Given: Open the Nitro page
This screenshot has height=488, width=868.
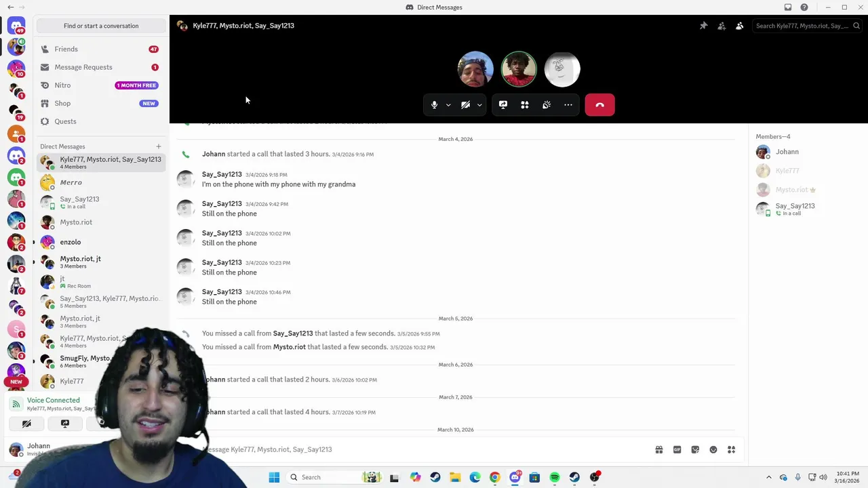Looking at the screenshot, I should tap(101, 85).
